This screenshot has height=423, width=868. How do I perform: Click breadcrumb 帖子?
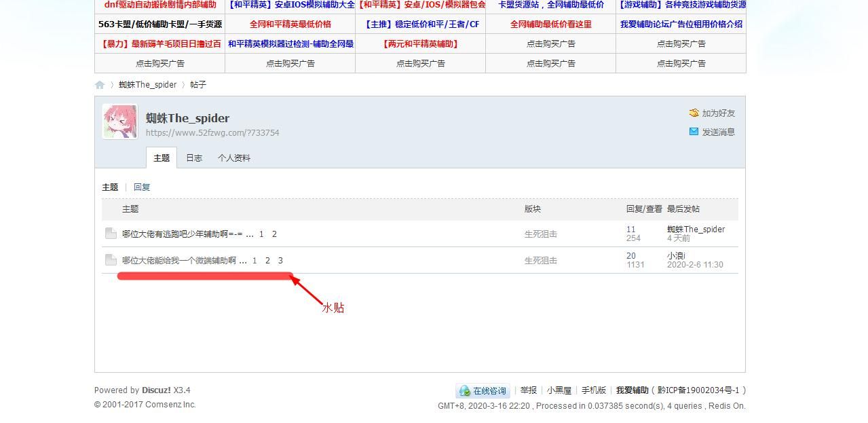198,85
